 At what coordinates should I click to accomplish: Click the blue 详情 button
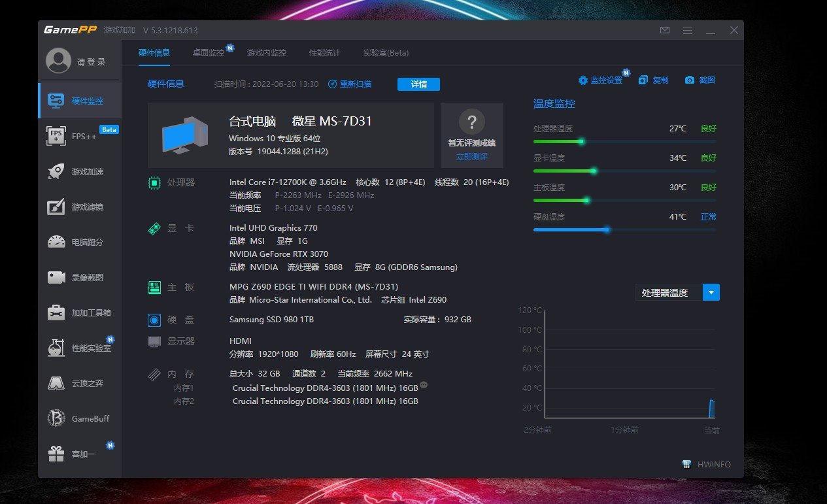click(418, 84)
